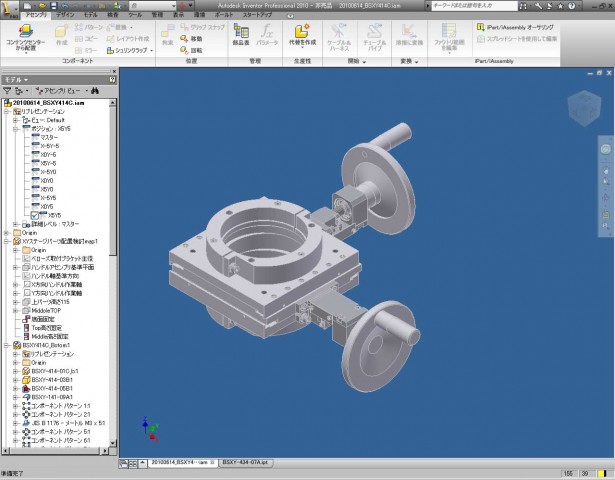Click the Copy (コピー) component tool

pyautogui.click(x=87, y=39)
